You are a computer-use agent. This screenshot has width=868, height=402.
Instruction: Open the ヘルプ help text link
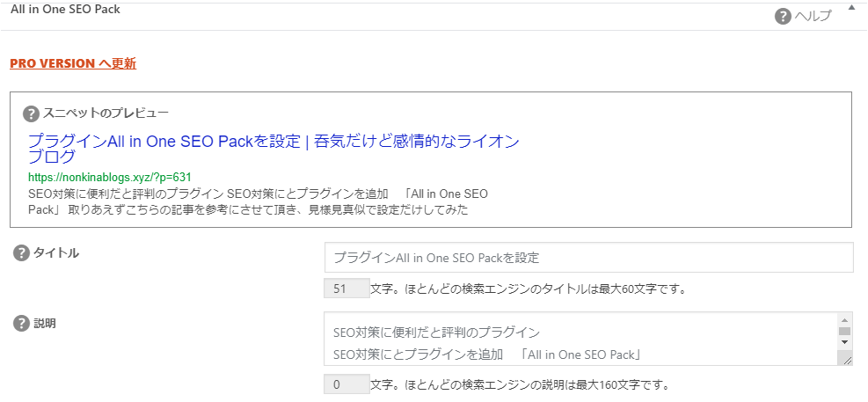[813, 17]
